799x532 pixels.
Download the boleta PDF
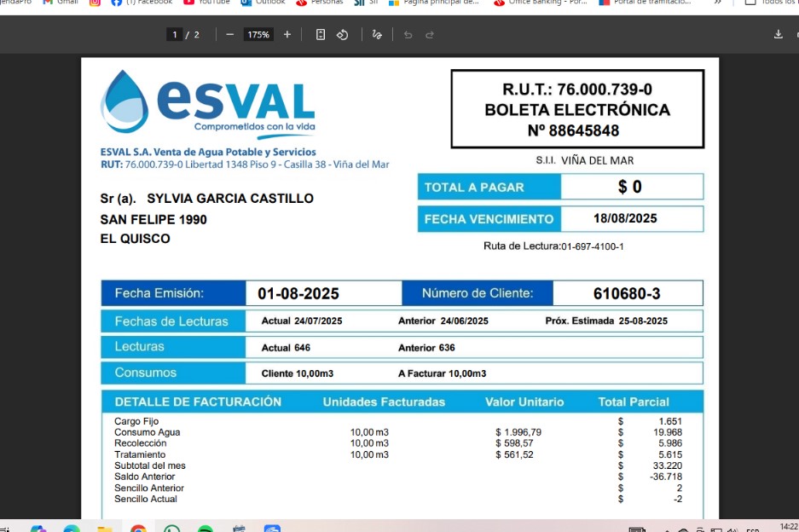(778, 35)
